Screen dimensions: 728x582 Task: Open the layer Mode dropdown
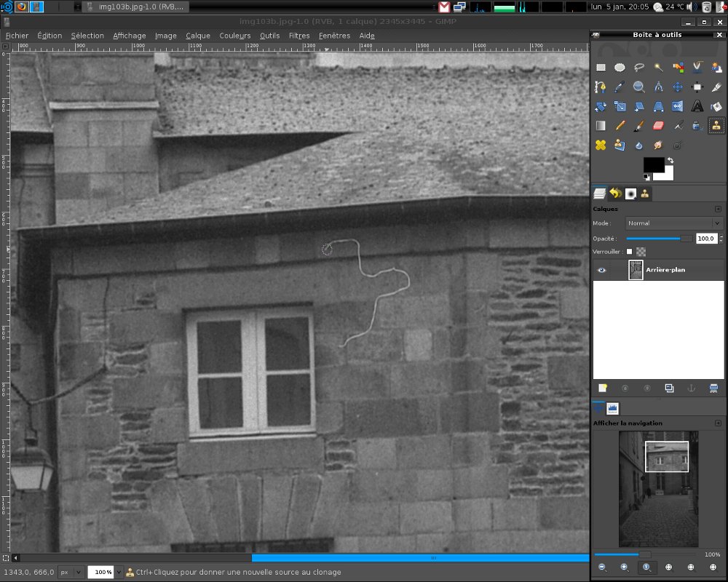[x=674, y=223]
